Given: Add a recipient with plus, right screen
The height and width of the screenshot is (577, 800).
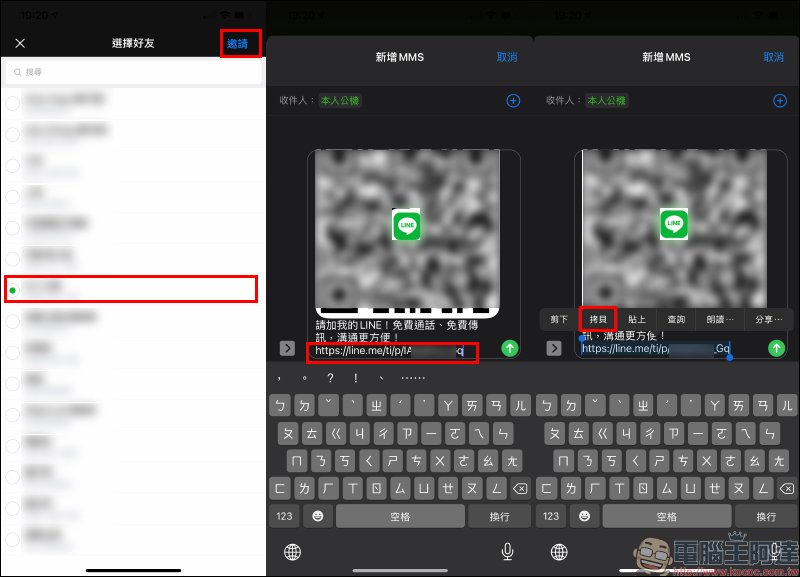Looking at the screenshot, I should 780,101.
